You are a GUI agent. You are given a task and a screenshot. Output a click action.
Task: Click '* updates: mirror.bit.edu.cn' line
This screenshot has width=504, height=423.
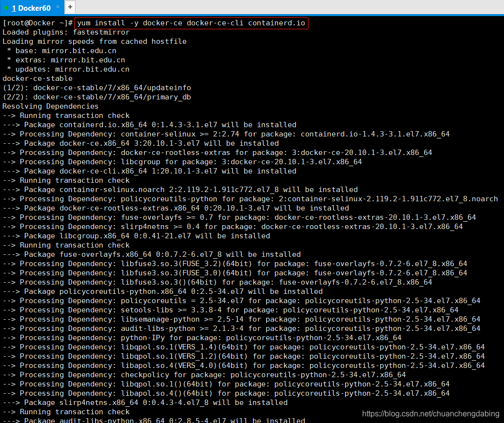(68, 69)
